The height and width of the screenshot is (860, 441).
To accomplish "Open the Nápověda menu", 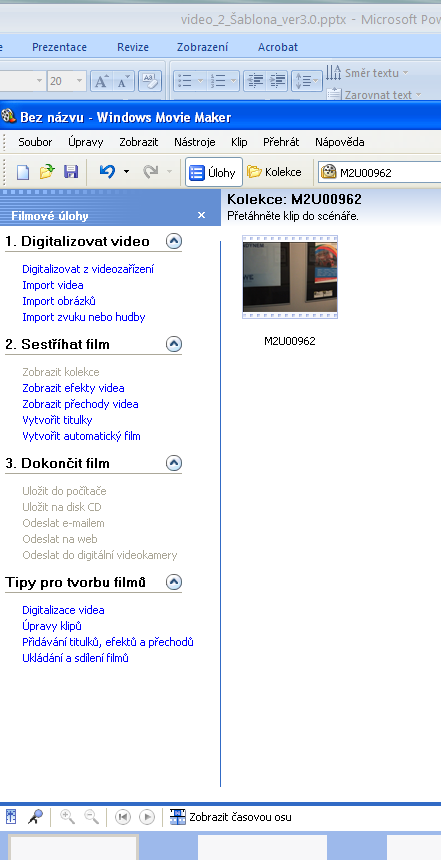I will [x=340, y=142].
